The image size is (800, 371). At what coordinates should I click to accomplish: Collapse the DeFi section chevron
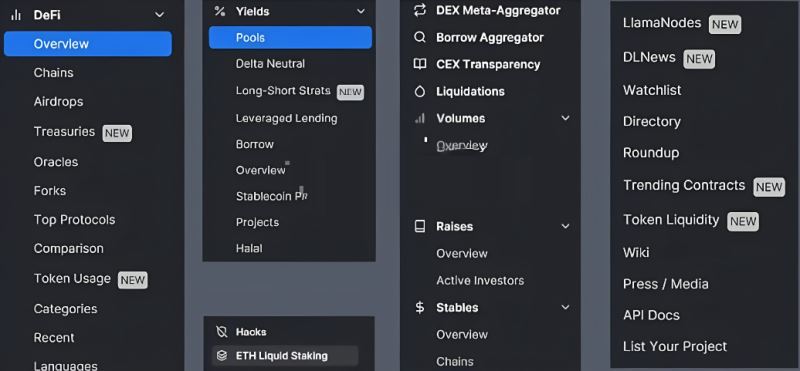point(159,15)
